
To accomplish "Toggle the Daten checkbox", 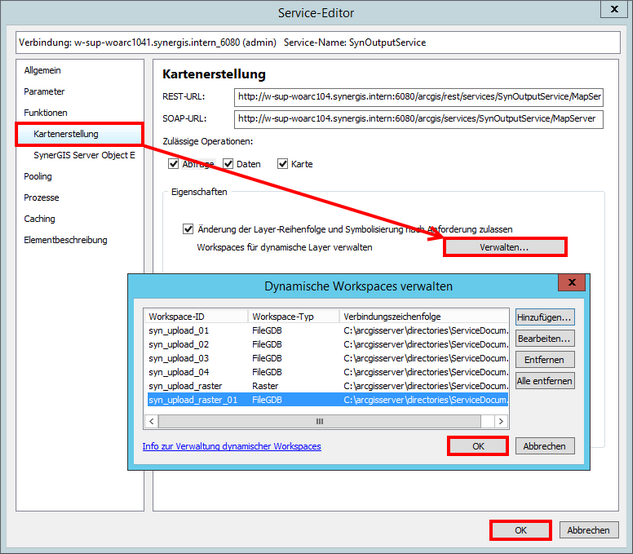I will coord(228,164).
